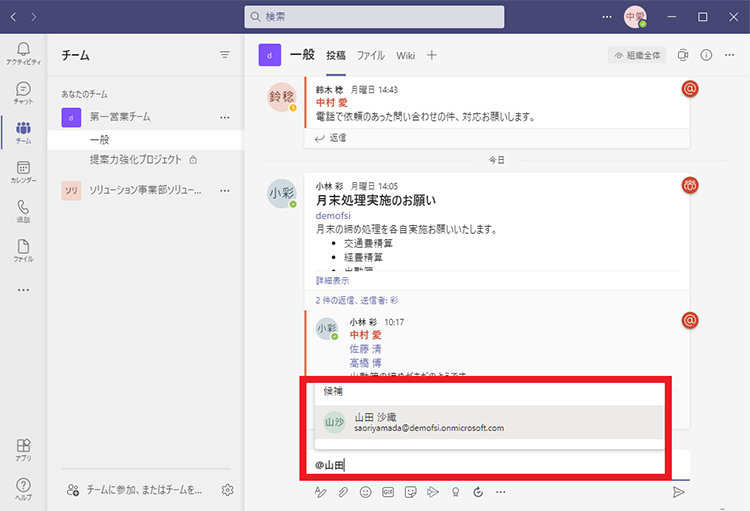750x511 pixels.
Task: Click the 組織全体 button
Action: [x=638, y=56]
